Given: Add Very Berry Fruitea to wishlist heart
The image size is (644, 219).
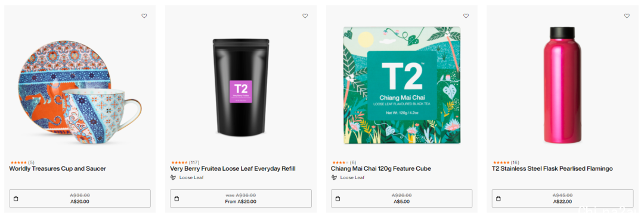Looking at the screenshot, I should coord(305,16).
